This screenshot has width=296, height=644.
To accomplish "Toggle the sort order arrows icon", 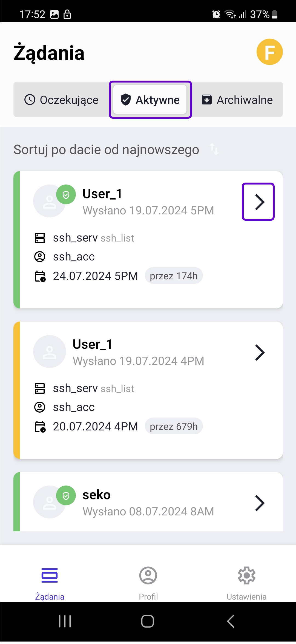I will (x=214, y=149).
